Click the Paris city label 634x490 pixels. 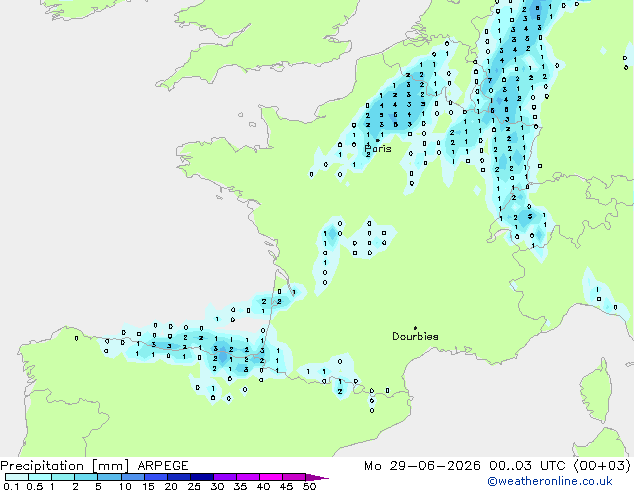[378, 149]
